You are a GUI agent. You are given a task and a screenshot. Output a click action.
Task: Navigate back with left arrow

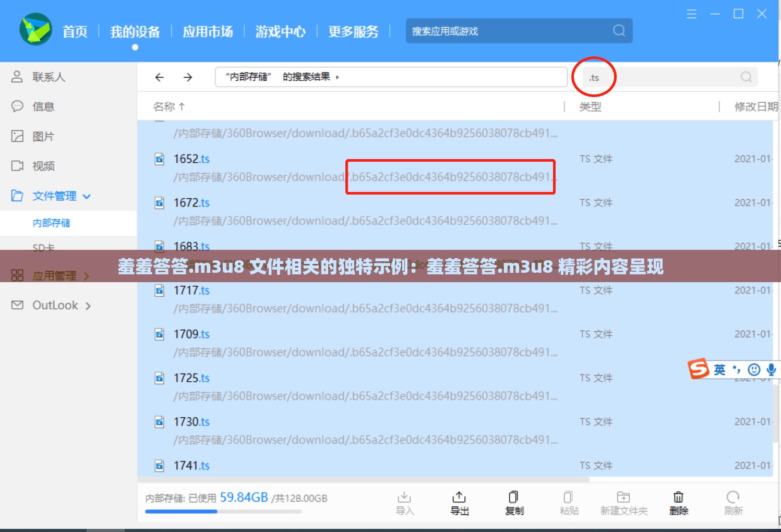coord(160,77)
